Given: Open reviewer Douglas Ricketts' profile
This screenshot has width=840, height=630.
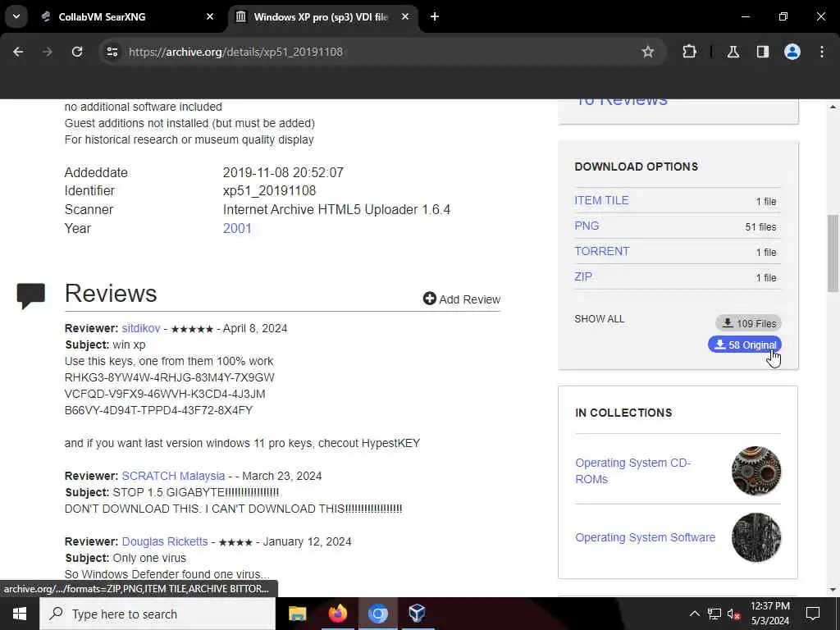Looking at the screenshot, I should pyautogui.click(x=164, y=541).
